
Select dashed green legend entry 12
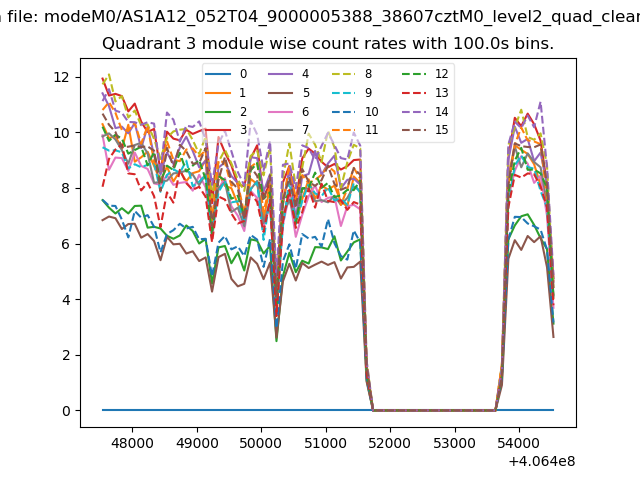coord(412,74)
